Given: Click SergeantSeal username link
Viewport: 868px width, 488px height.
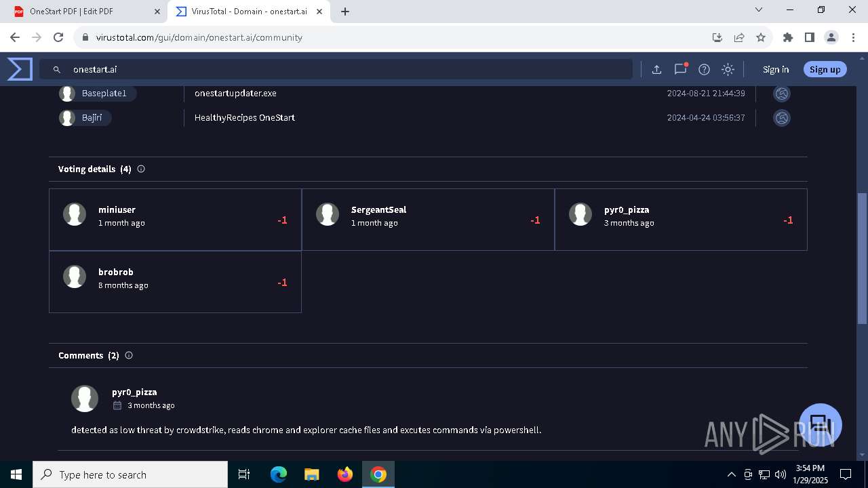Looking at the screenshot, I should pos(378,209).
